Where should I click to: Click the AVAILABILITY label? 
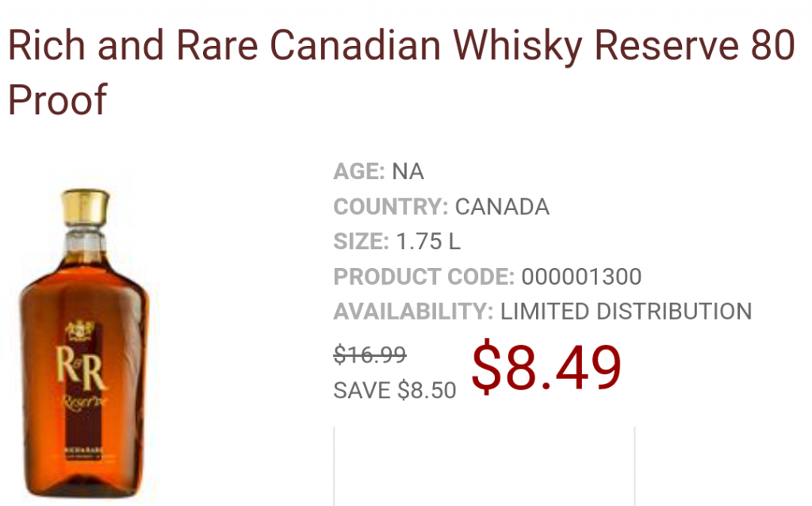(413, 312)
